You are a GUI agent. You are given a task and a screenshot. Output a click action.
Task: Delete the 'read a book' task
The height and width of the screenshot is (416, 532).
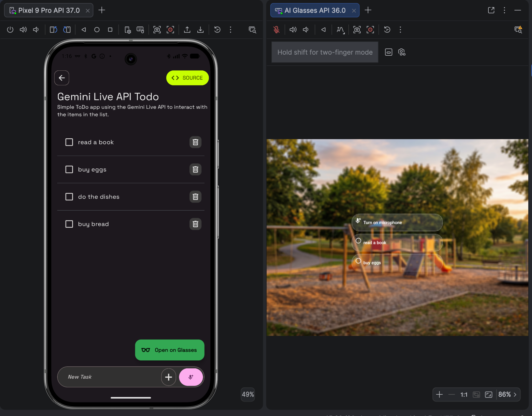click(x=195, y=142)
